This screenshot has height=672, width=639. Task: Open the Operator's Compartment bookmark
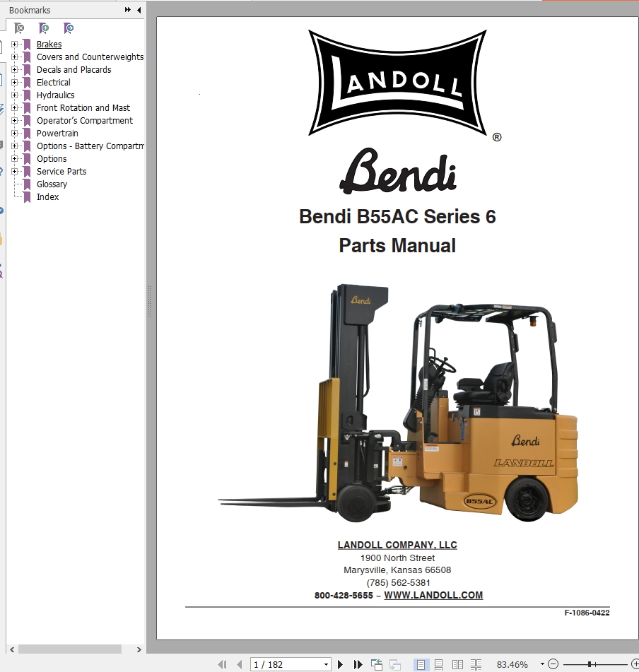[x=84, y=120]
